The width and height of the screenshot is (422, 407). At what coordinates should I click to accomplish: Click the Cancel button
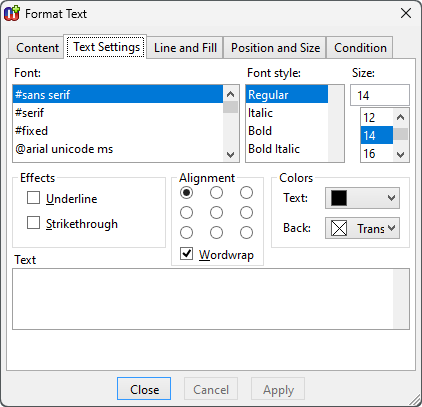coord(211,389)
